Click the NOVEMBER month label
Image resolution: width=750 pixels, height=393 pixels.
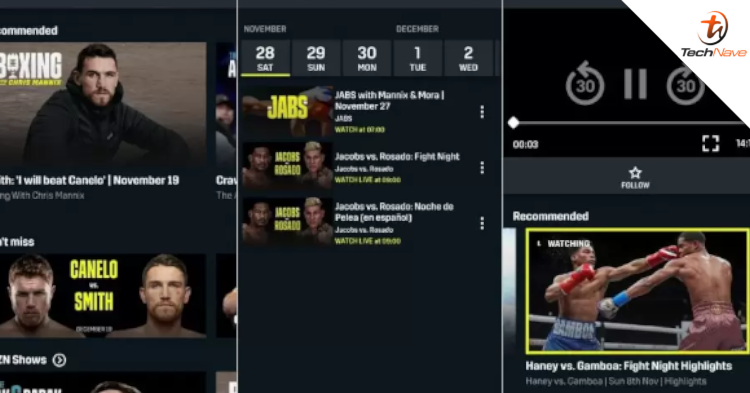point(265,29)
